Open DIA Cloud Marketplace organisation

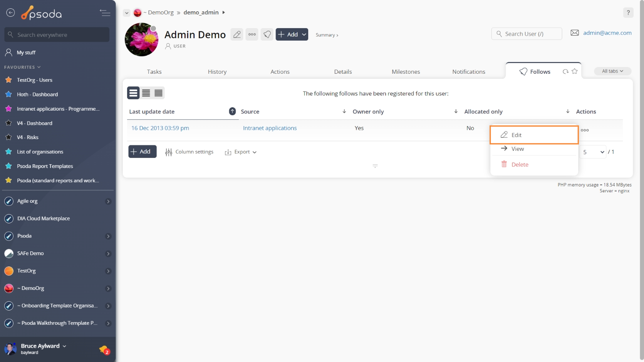(x=43, y=219)
